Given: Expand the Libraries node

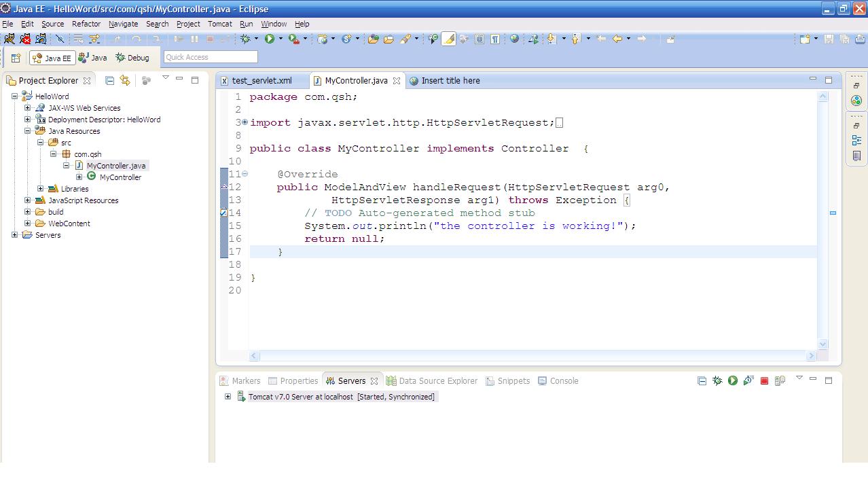Looking at the screenshot, I should (x=41, y=189).
